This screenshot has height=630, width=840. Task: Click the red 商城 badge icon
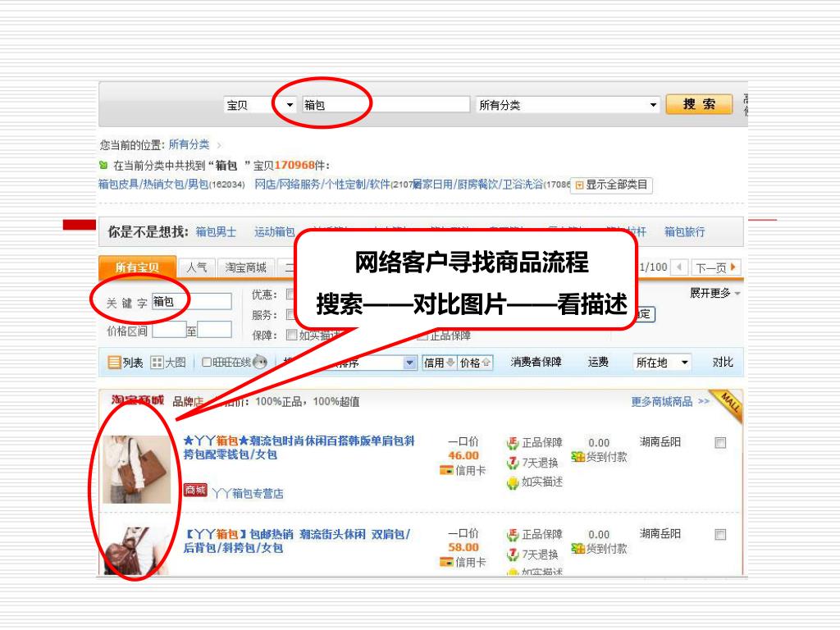click(x=195, y=490)
